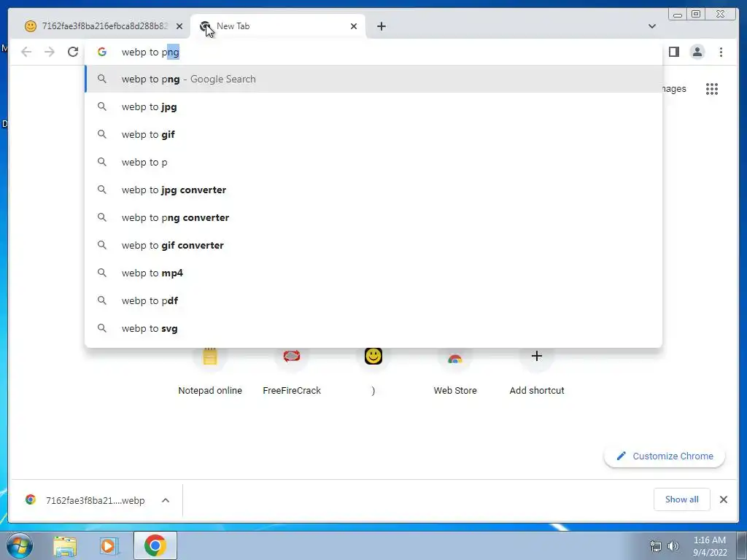Choose the 'webp to jpg' suggestion
747x560 pixels.
[x=373, y=106]
